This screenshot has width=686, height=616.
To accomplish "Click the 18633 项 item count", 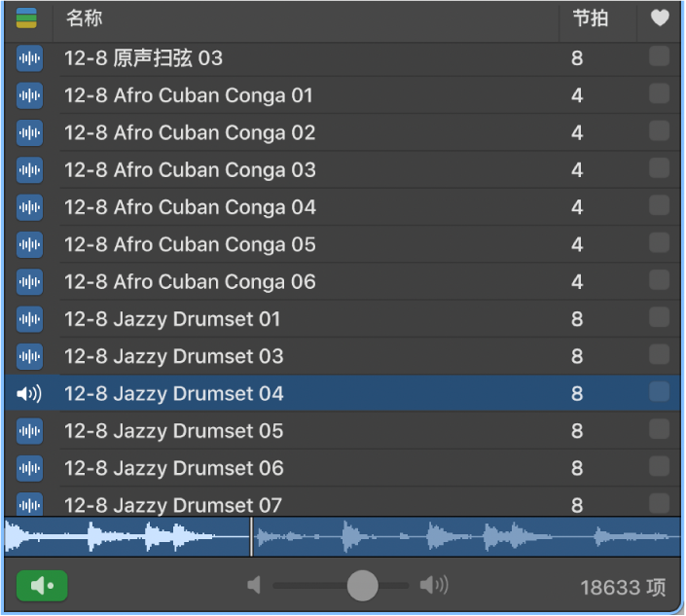I will (623, 588).
